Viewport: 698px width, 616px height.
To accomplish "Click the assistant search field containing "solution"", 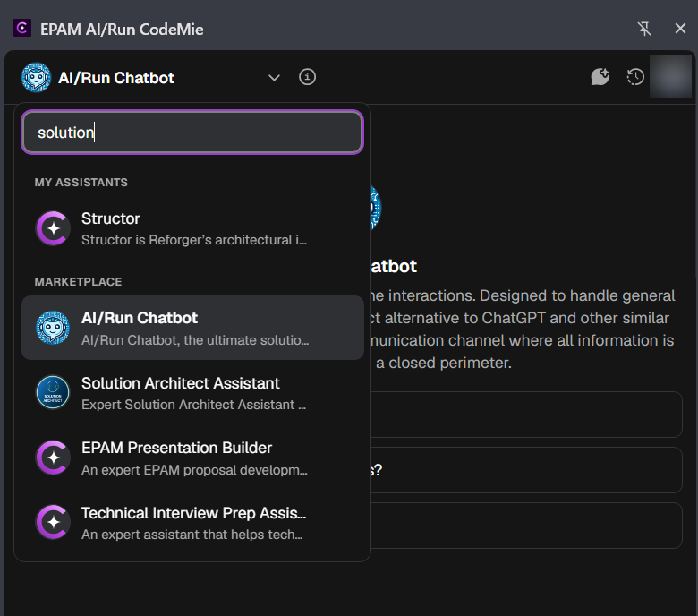I will pos(192,133).
